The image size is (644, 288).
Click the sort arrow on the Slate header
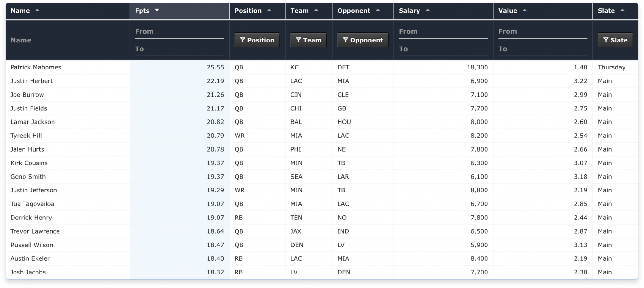pos(622,10)
